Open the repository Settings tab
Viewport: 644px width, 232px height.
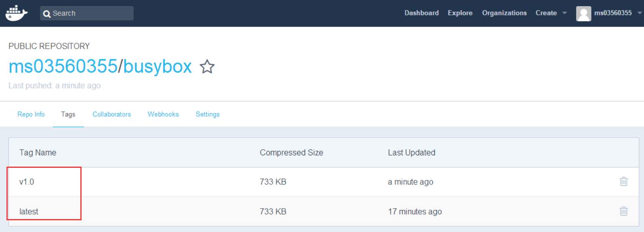point(208,114)
